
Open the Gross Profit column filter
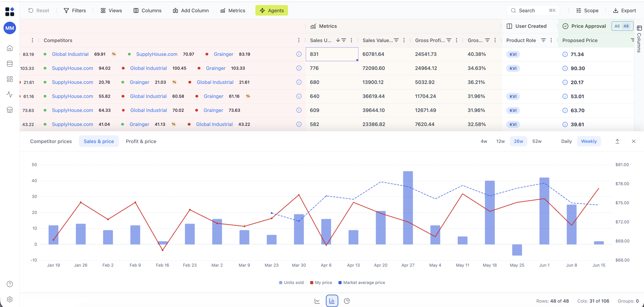tap(449, 40)
